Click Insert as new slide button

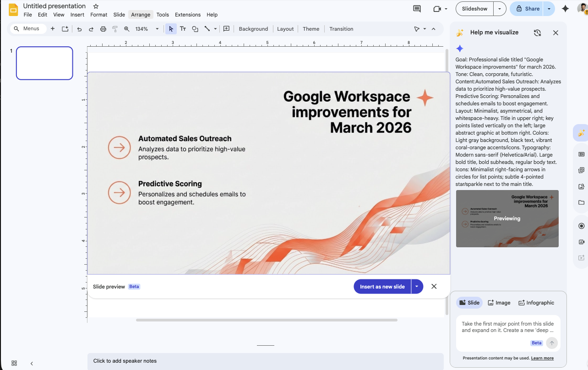[382, 287]
